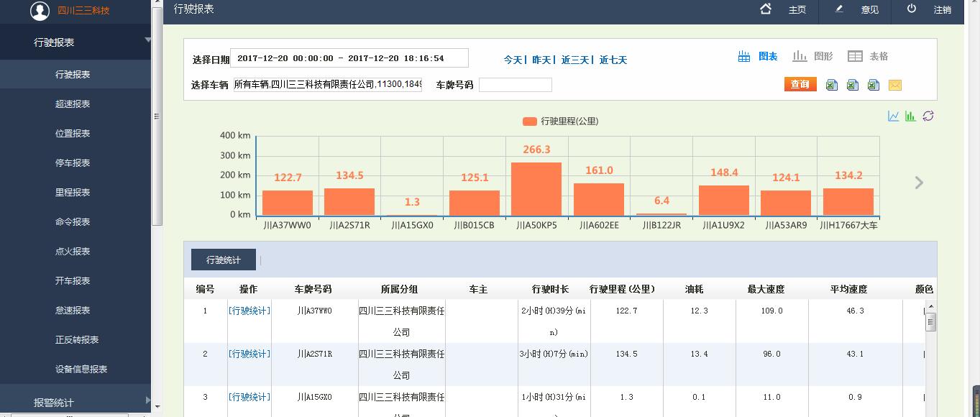Click the purple chart refresh icon
This screenshot has width=980, height=417.
928,116
